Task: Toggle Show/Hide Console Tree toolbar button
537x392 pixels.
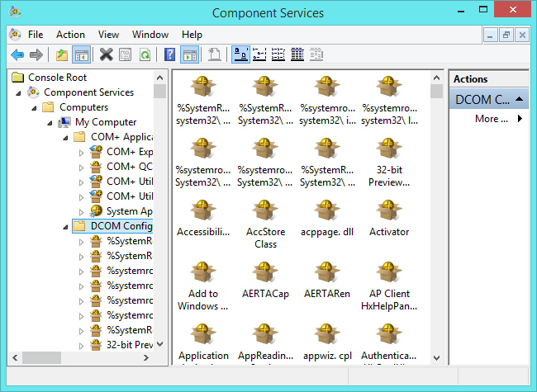Action: tap(81, 54)
